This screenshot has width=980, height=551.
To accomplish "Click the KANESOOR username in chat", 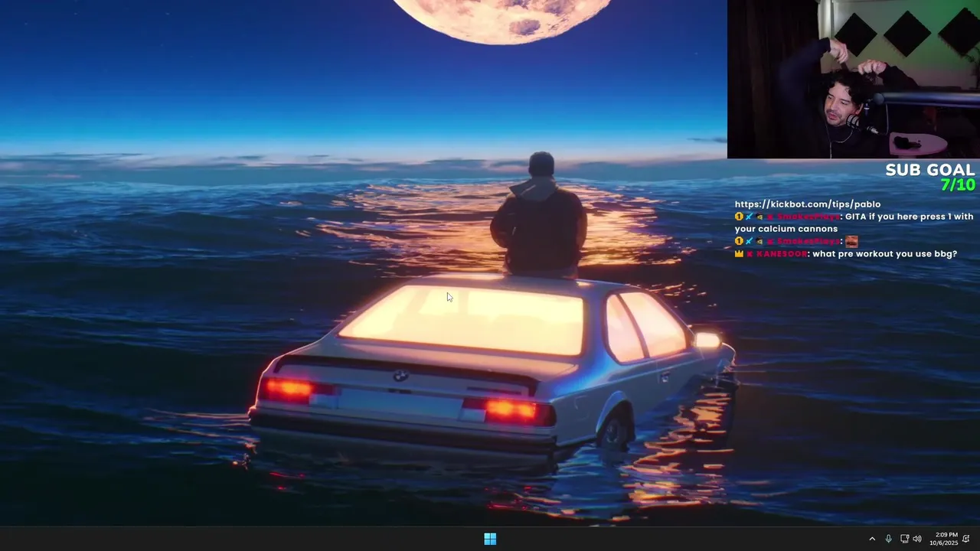I will point(781,253).
